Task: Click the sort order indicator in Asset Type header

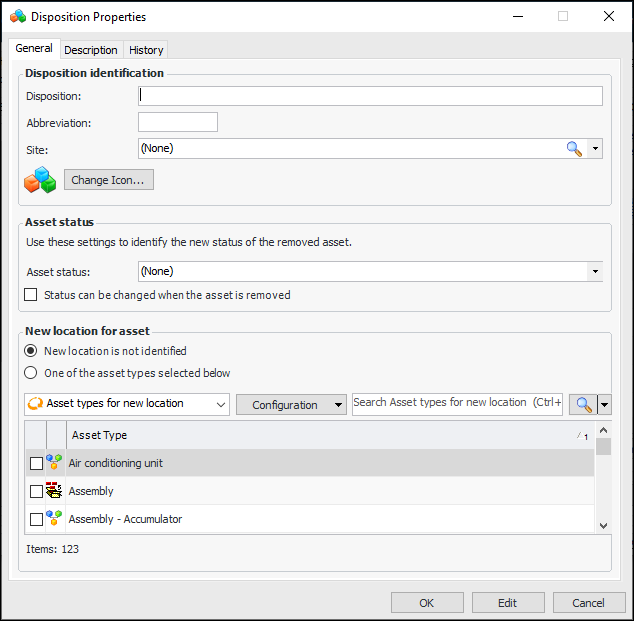Action: pyautogui.click(x=582, y=436)
